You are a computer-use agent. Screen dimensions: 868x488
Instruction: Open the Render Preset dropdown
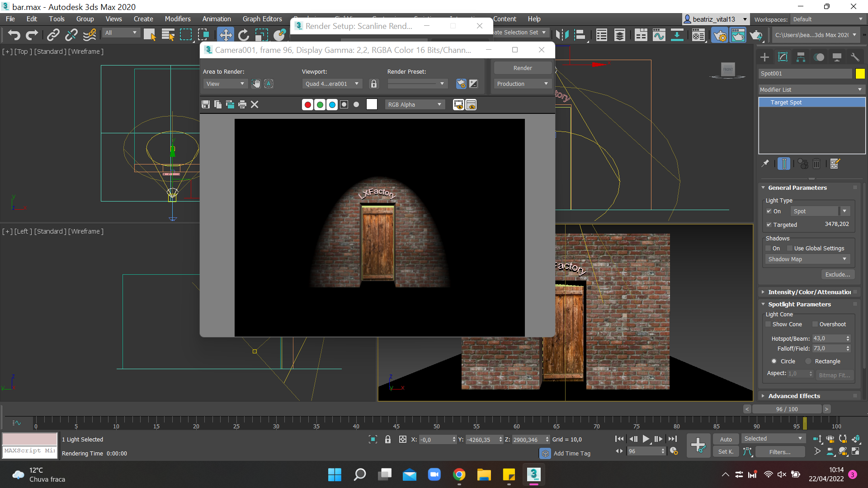click(x=417, y=84)
